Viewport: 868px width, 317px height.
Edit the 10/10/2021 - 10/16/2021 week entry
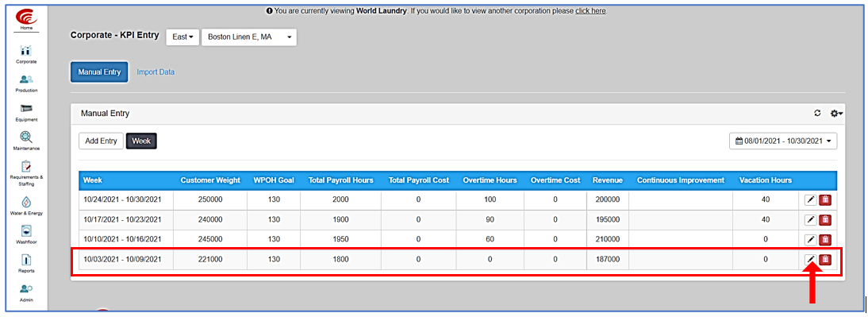810,239
